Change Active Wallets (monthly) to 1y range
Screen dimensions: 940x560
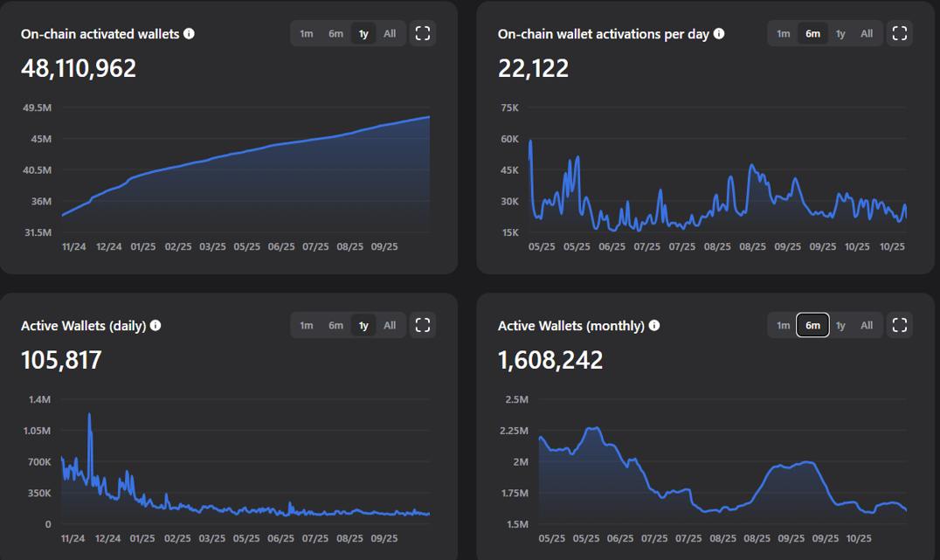point(840,325)
